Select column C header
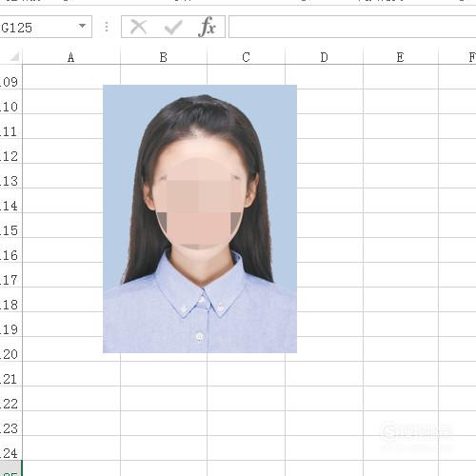Viewport: 476px width, 476px height. point(247,57)
